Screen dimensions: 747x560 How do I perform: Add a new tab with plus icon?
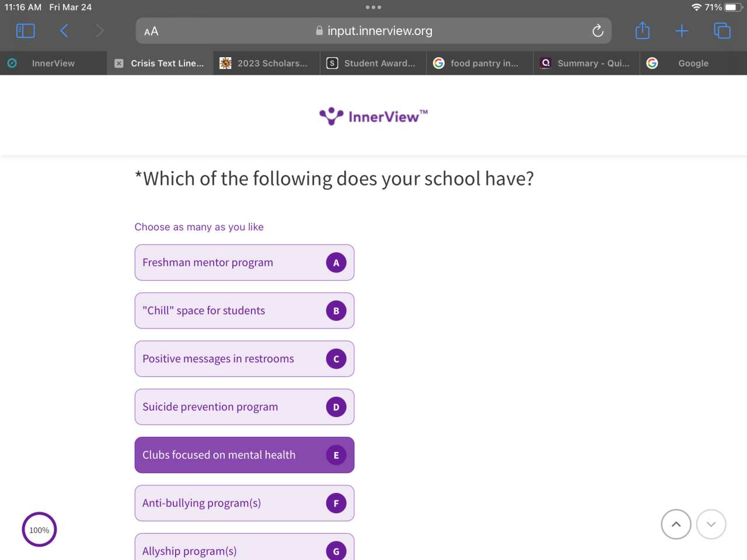tap(682, 31)
